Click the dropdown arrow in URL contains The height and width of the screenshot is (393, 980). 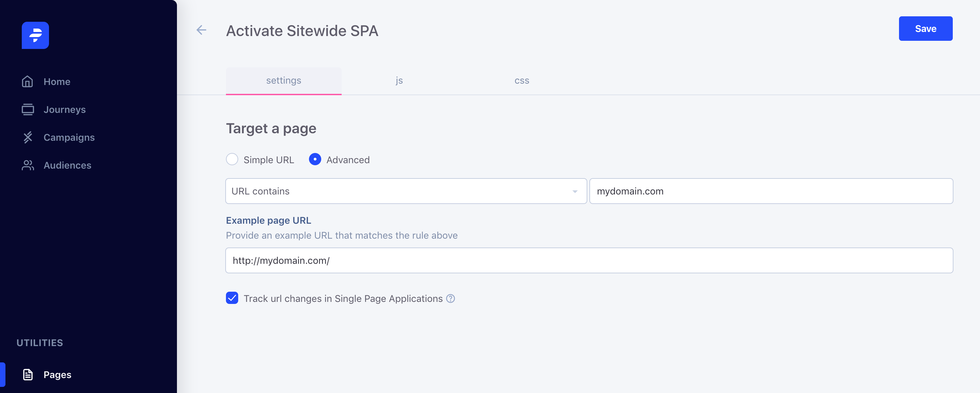tap(575, 191)
